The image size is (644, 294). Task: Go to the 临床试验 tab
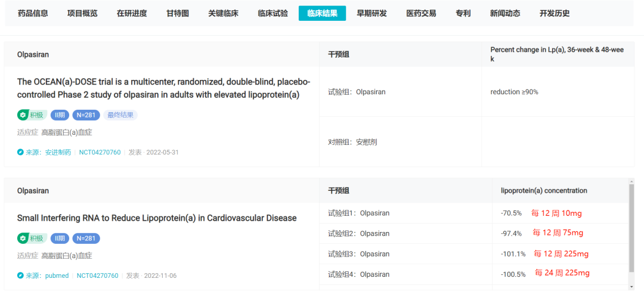[x=273, y=13]
